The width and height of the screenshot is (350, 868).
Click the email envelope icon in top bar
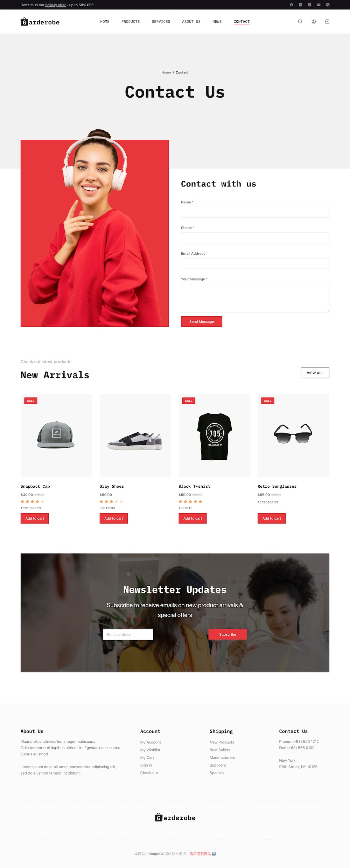[x=318, y=5]
